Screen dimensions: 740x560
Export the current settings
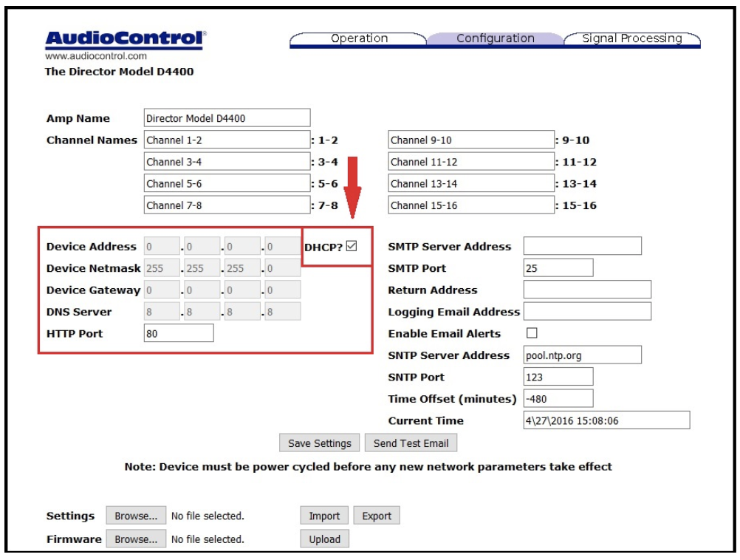point(377,516)
